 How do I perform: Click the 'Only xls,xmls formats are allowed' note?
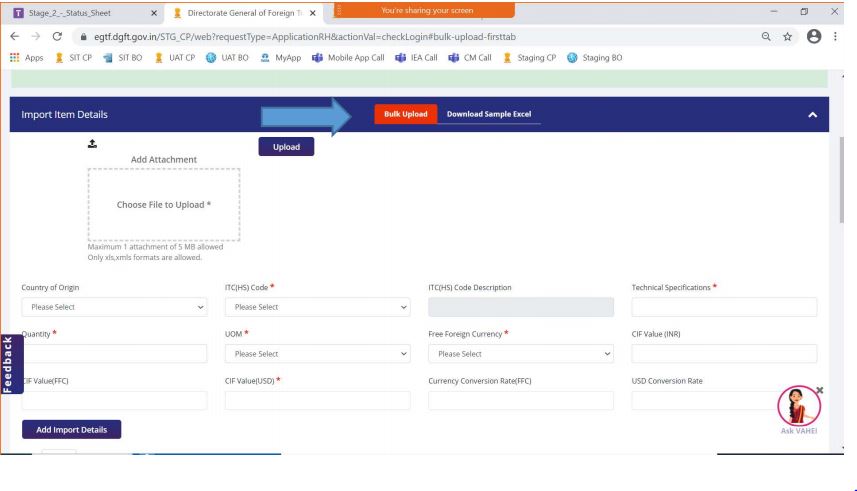145,258
